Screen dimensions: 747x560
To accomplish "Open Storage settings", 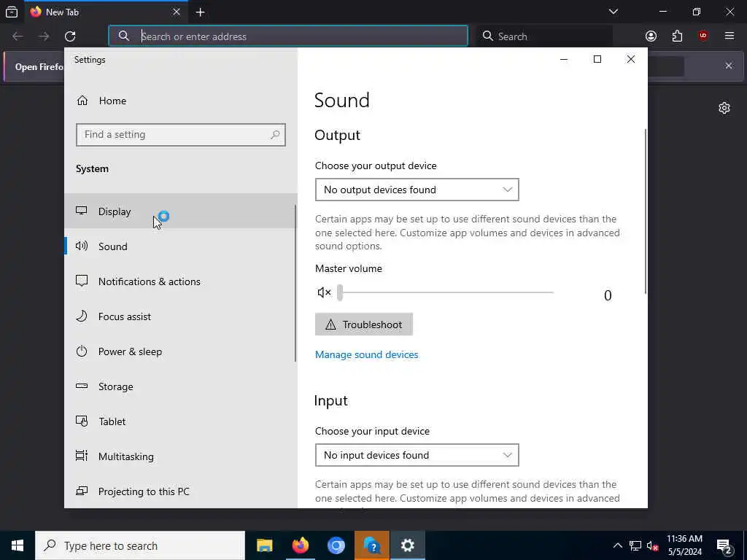I will click(181, 386).
